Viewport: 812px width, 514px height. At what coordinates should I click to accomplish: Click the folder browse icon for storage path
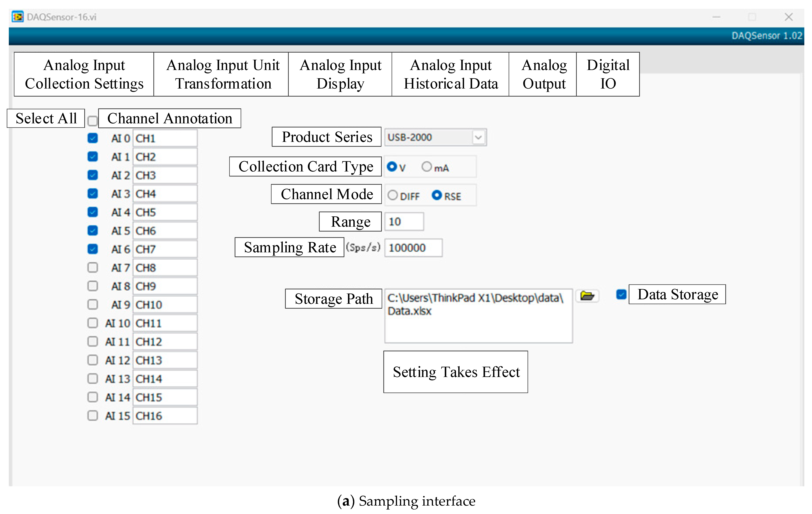587,296
